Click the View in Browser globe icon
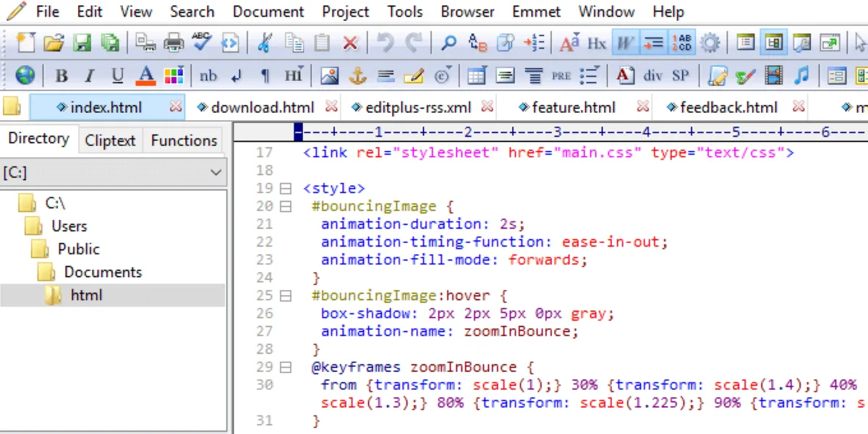 point(25,75)
